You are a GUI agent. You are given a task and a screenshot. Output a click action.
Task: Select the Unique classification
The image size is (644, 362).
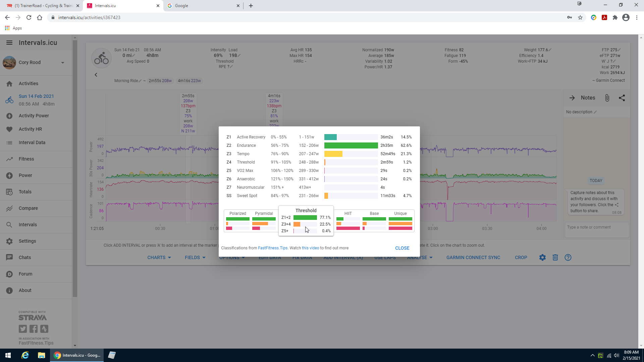tap(400, 221)
